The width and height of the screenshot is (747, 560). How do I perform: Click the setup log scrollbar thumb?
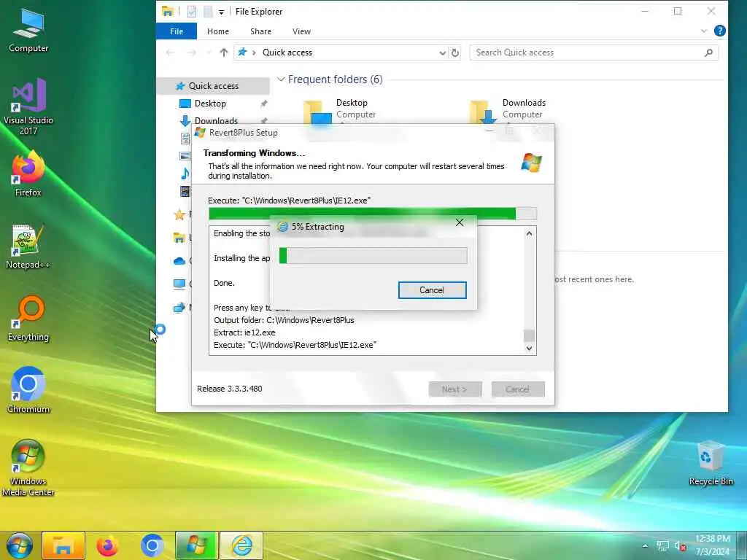529,335
